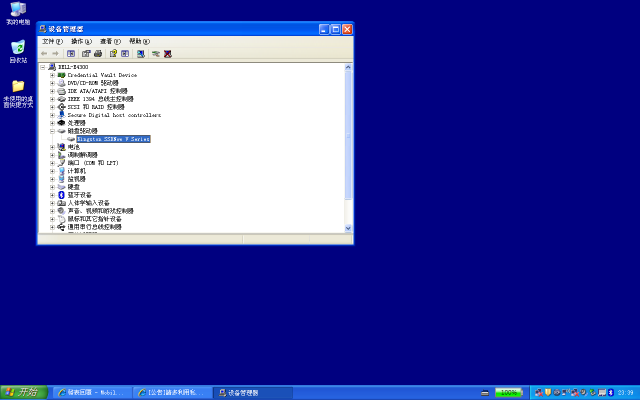This screenshot has height=400, width=640.
Task: Select the Credential Vault Device label
Action: tap(102, 75)
